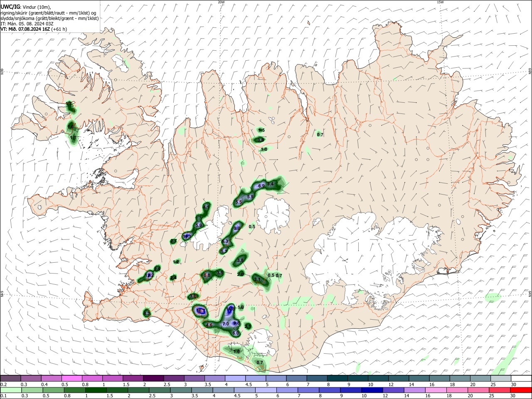The width and height of the screenshot is (532, 399).
Task: Click the 6.9 precipitation value label
Action: point(261,186)
